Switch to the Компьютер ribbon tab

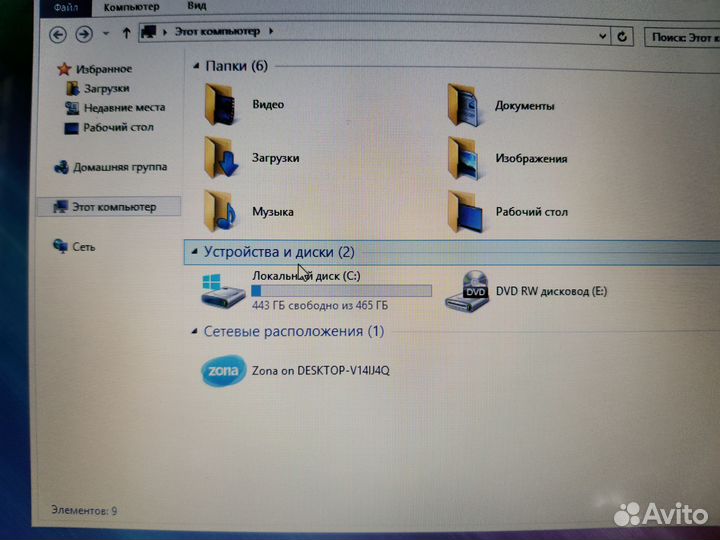click(131, 7)
